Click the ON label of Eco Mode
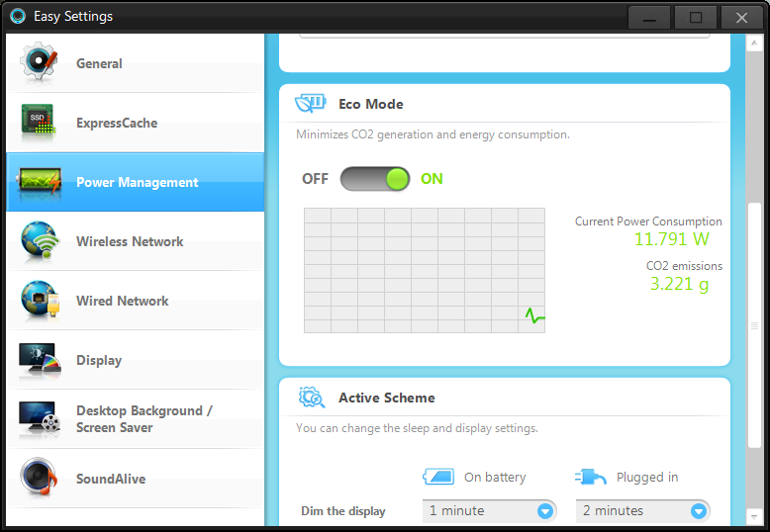 [432, 179]
